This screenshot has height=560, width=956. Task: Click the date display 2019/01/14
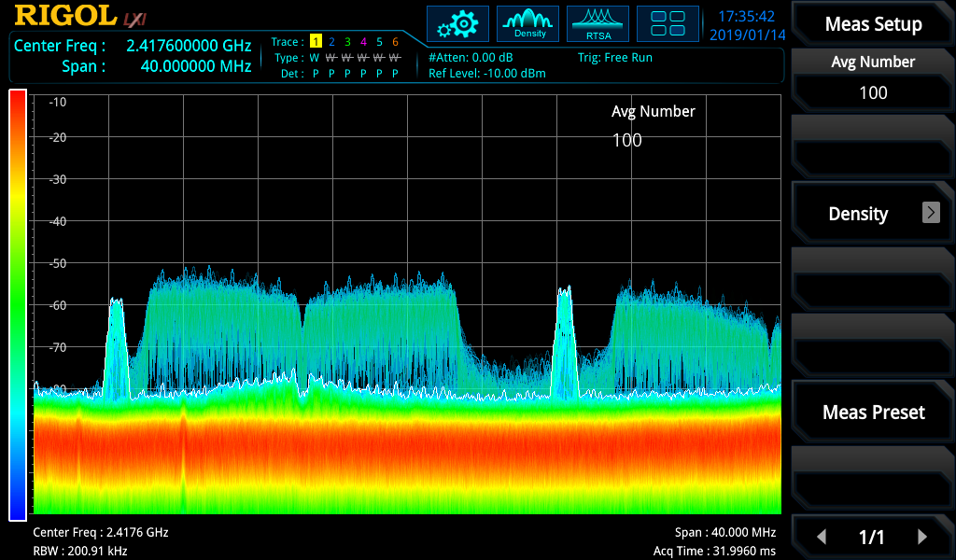[748, 35]
